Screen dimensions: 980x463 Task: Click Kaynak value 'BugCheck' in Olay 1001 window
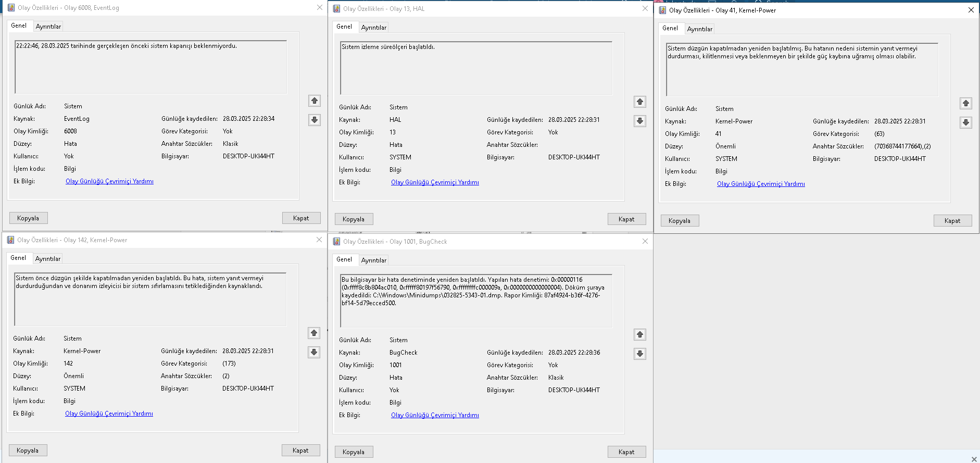(x=404, y=353)
